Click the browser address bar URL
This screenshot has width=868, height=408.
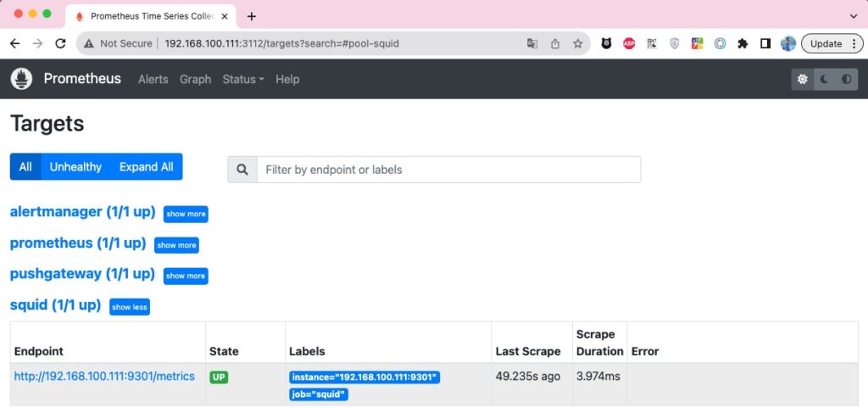click(281, 44)
